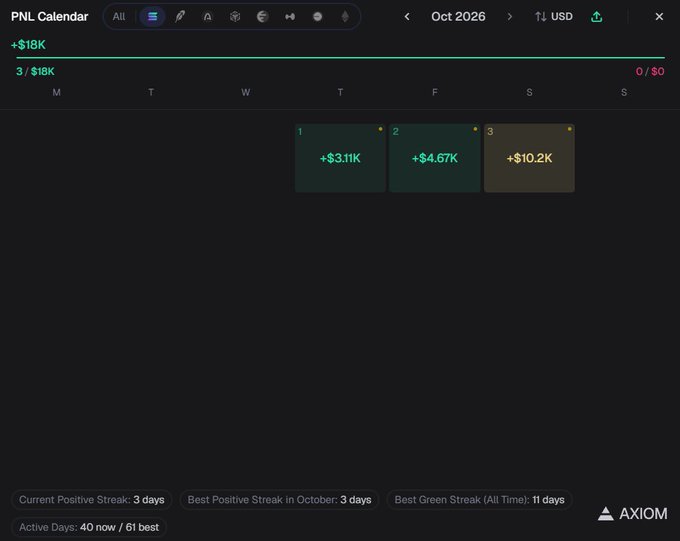Click the 3 / $18K winning days summary
Image resolution: width=680 pixels, height=541 pixels.
(35, 71)
